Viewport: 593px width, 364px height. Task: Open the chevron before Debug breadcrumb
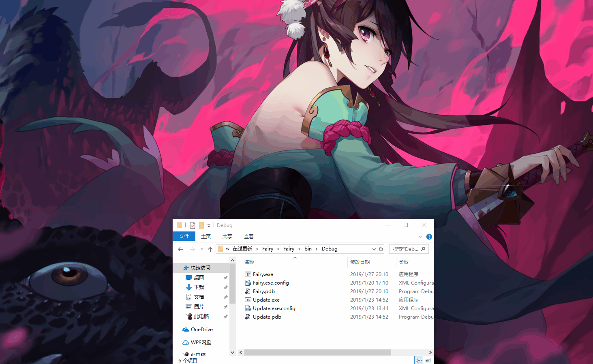pos(317,249)
